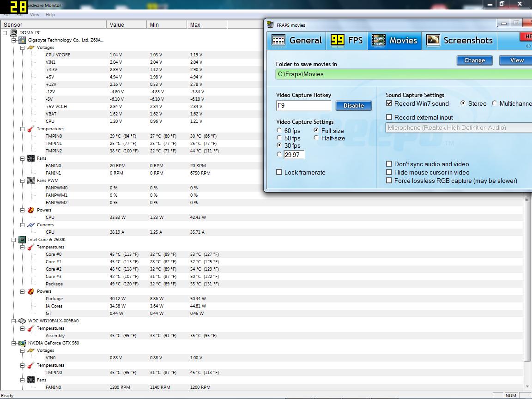532x399 pixels.
Task: Click thermometer icon under NVIDIA GTX 560
Action: (31, 365)
